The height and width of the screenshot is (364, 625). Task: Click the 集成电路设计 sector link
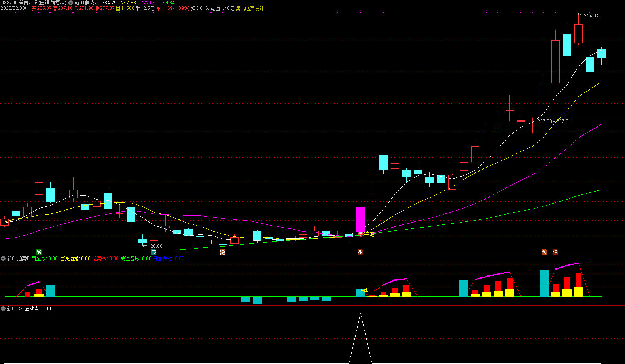(x=250, y=8)
